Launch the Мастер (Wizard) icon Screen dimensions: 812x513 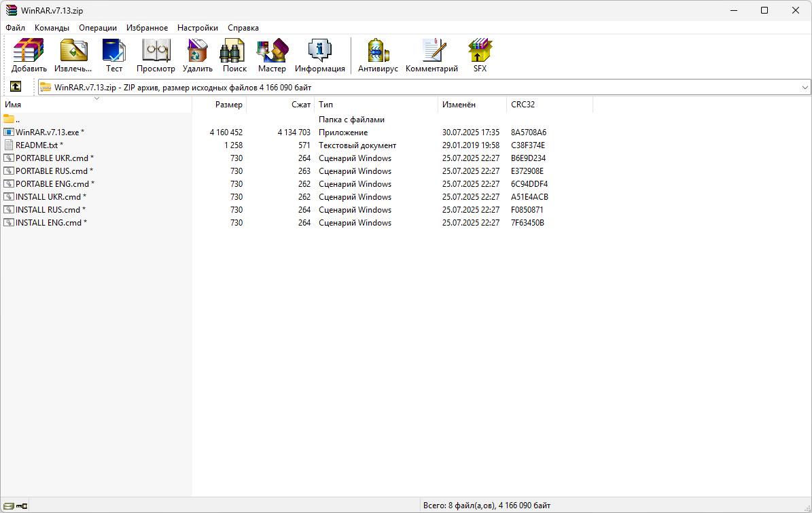click(272, 50)
